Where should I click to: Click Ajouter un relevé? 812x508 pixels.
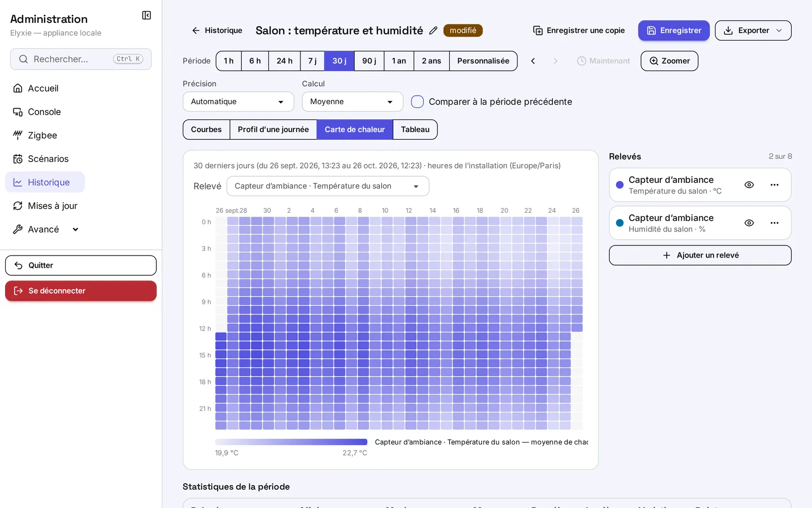point(700,256)
